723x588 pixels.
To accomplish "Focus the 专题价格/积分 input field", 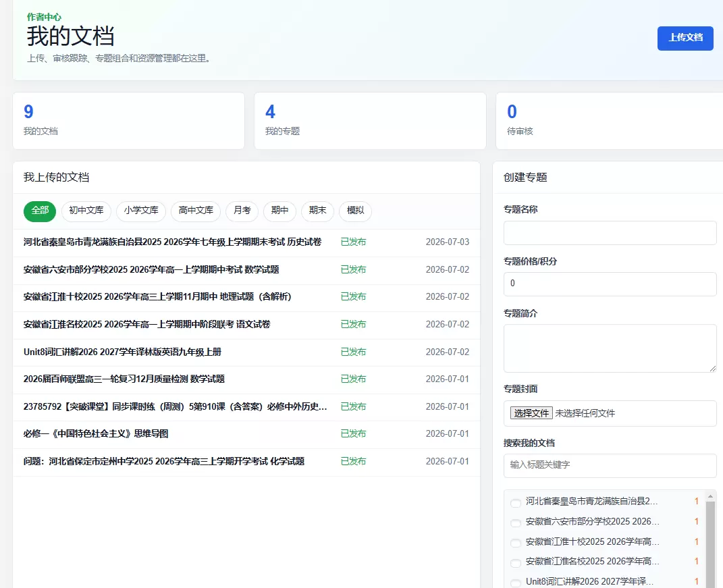I will (x=610, y=284).
